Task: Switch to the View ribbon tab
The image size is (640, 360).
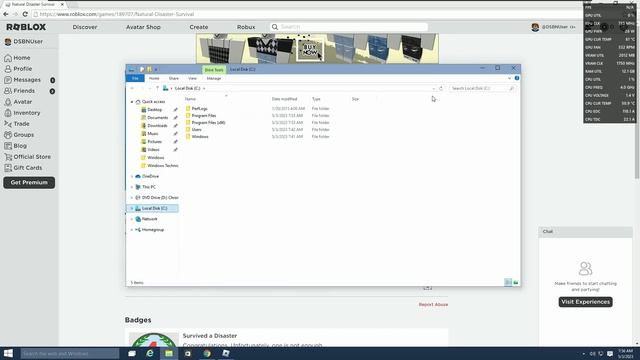Action: (x=192, y=78)
